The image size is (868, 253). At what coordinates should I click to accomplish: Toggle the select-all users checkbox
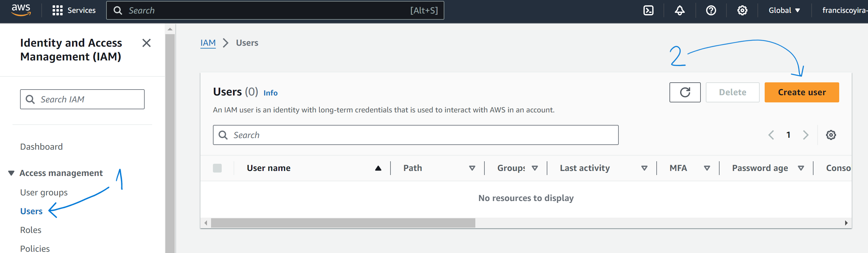click(x=217, y=168)
